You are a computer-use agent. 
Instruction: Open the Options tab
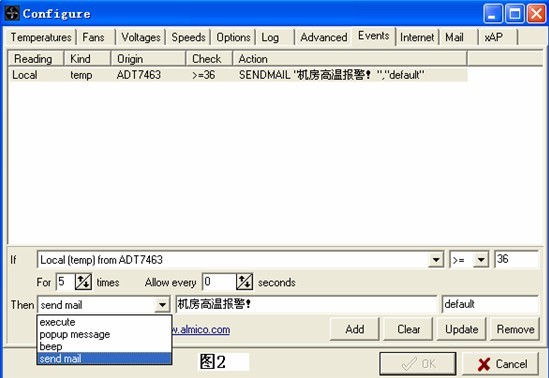click(233, 37)
